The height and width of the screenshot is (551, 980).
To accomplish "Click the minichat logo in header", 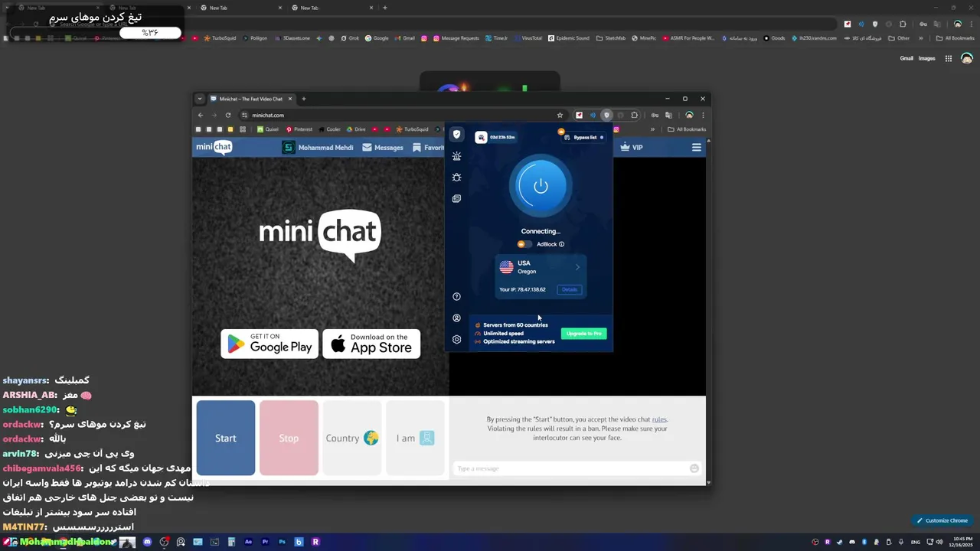I will (x=214, y=148).
